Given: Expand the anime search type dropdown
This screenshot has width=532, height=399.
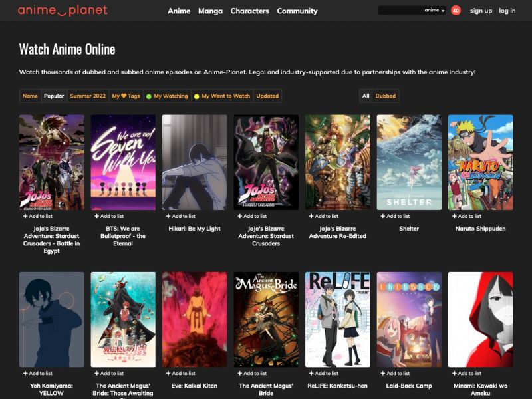Looking at the screenshot, I should (435, 11).
